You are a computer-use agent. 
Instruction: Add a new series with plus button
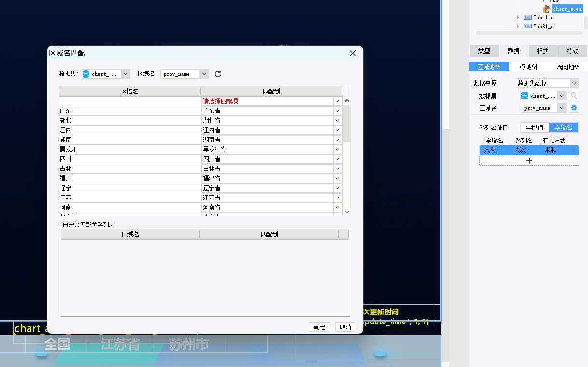(x=529, y=161)
